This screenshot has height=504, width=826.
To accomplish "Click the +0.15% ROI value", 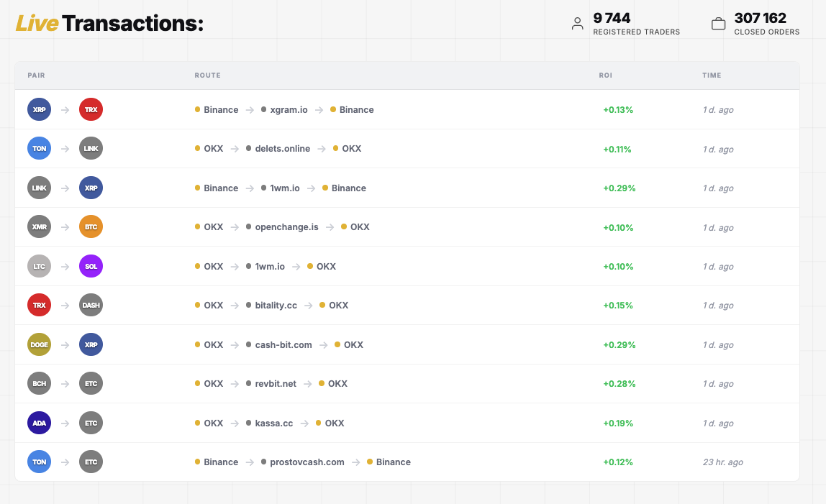I will coord(618,305).
